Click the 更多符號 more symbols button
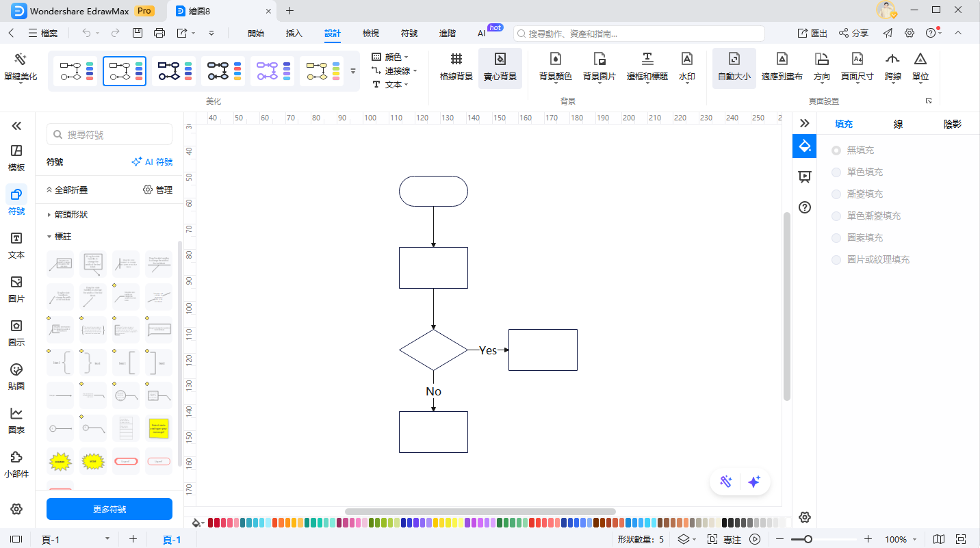 [x=109, y=509]
